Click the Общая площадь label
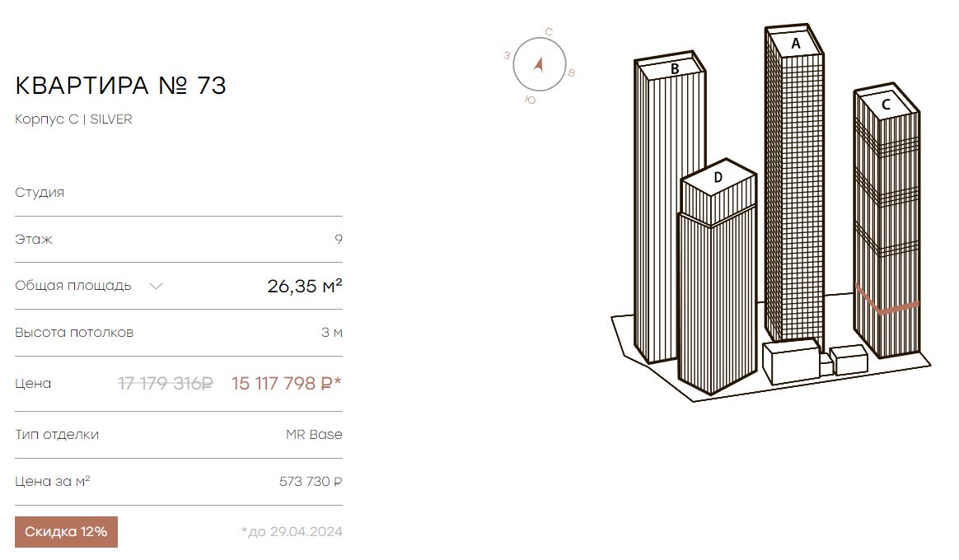 (x=73, y=286)
